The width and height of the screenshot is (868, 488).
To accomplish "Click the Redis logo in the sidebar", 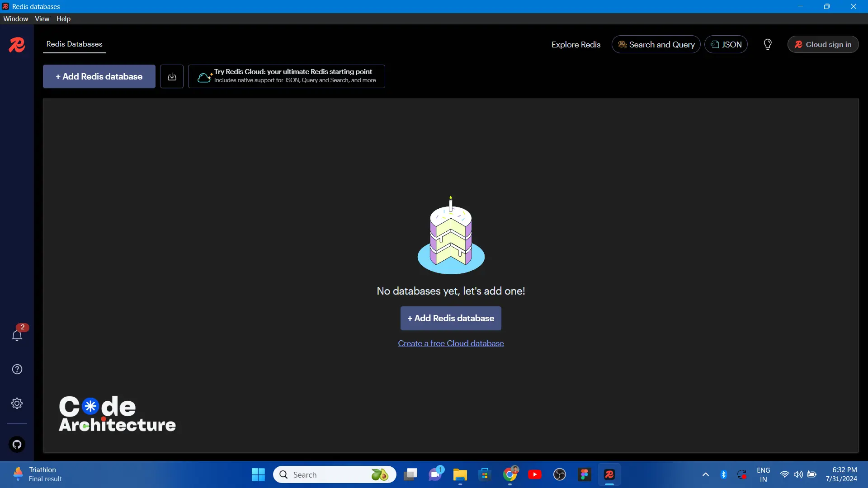I will [17, 45].
